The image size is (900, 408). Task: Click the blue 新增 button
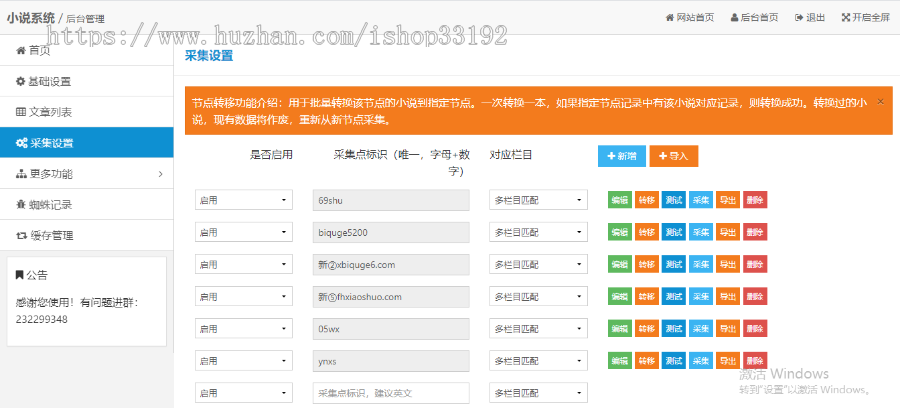click(622, 156)
